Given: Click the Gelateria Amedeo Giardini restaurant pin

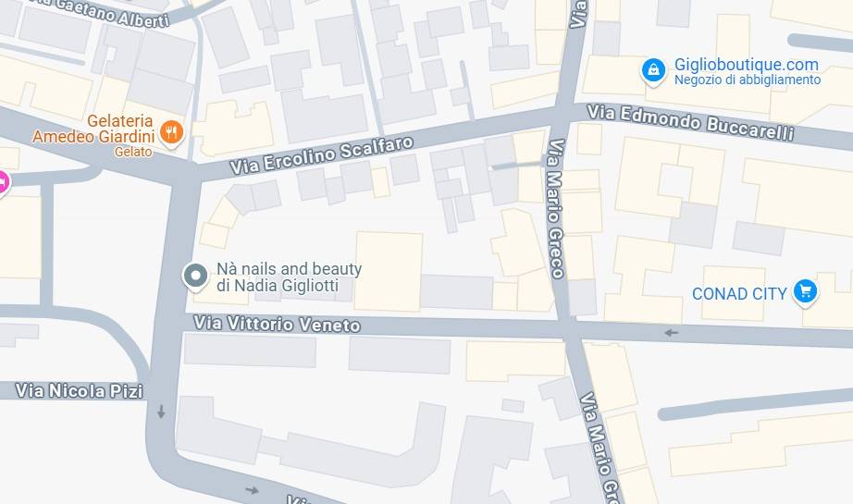Looking at the screenshot, I should pos(171,132).
